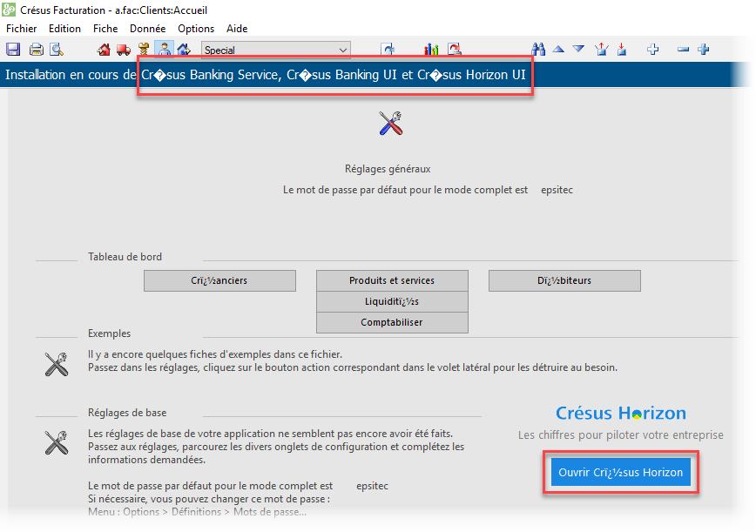
Task: Open the Edition menu
Action: pos(64,29)
